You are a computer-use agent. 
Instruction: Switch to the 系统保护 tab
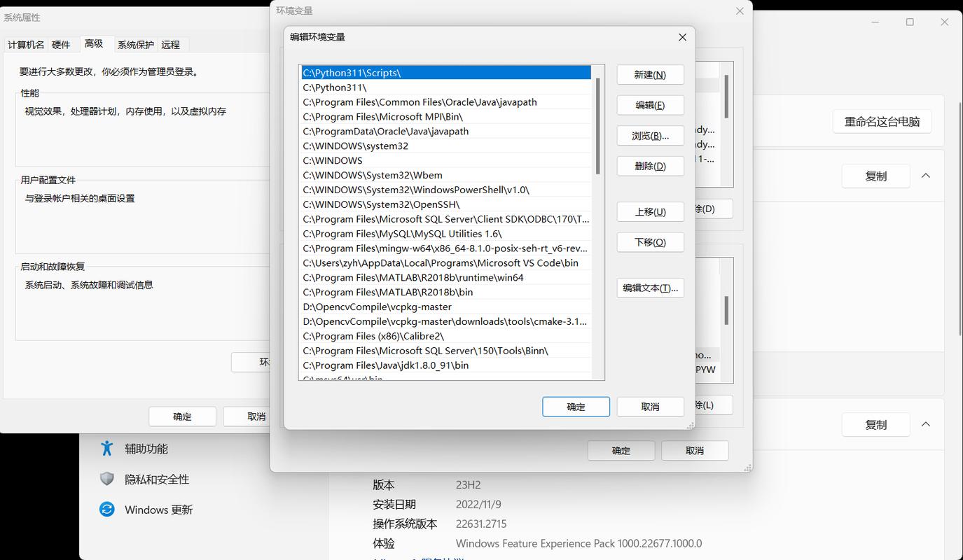[x=136, y=44]
